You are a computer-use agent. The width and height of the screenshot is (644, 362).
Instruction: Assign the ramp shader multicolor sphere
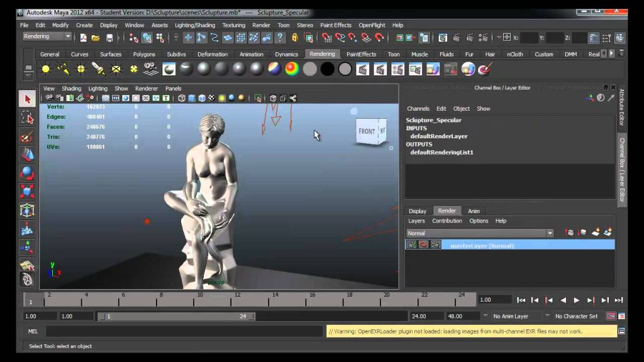click(x=274, y=69)
